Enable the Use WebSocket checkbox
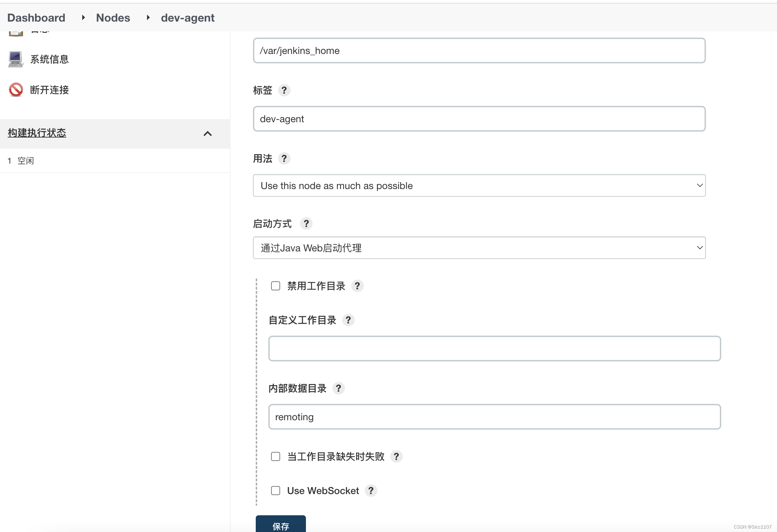 [x=276, y=491]
